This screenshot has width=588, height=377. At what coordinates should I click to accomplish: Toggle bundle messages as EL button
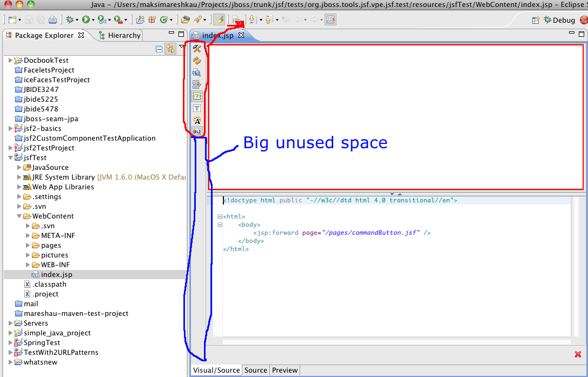(197, 131)
